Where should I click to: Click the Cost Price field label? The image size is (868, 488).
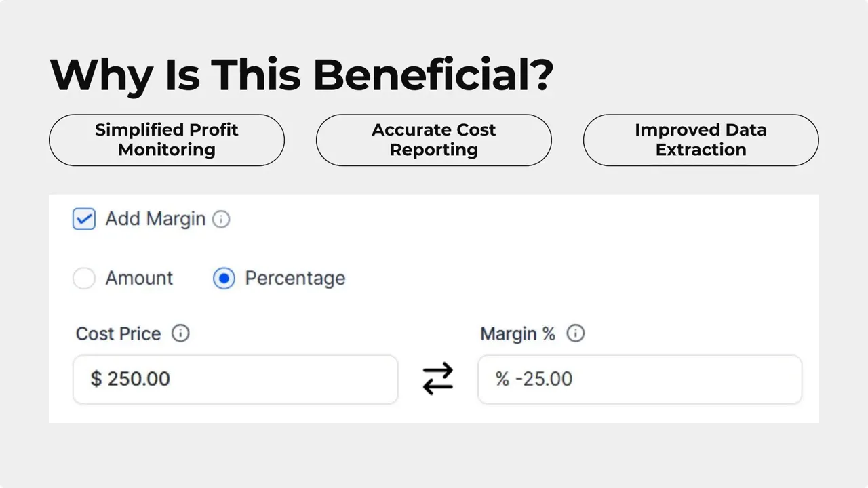(118, 333)
